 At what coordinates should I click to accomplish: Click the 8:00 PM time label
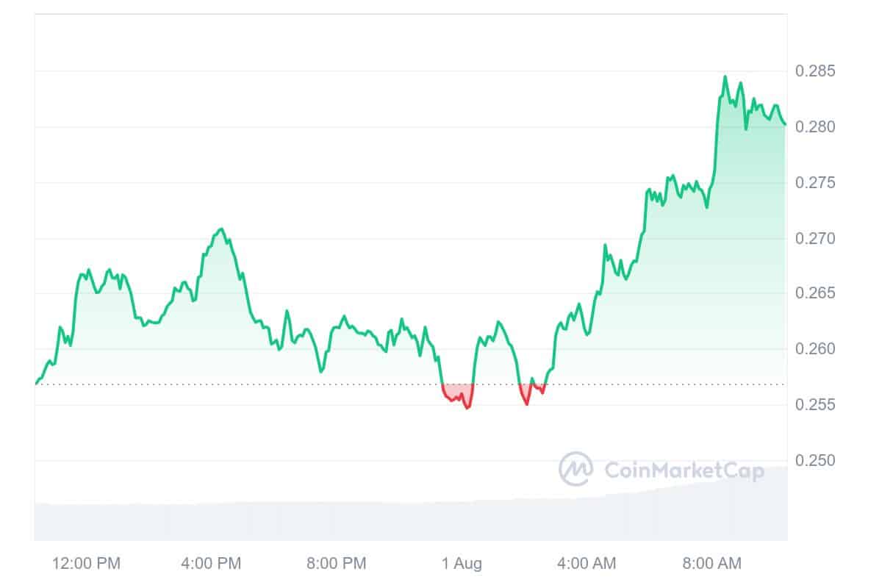336,564
